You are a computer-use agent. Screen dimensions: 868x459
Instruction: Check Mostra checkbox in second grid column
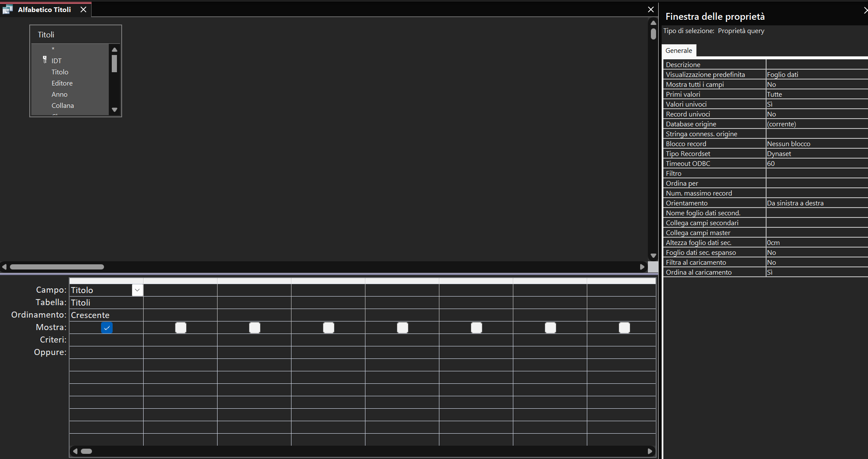pos(181,328)
